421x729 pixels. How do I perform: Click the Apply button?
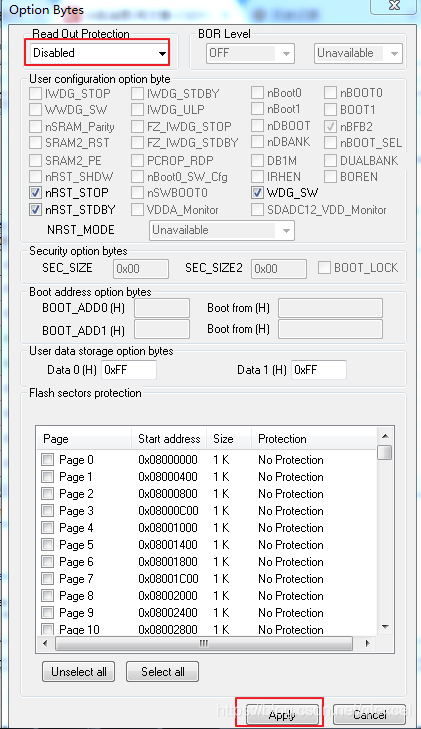(x=282, y=715)
